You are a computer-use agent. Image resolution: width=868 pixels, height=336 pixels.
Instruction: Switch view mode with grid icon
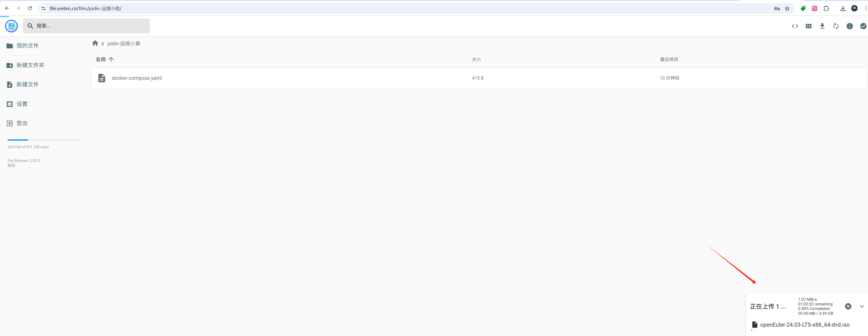tap(808, 26)
